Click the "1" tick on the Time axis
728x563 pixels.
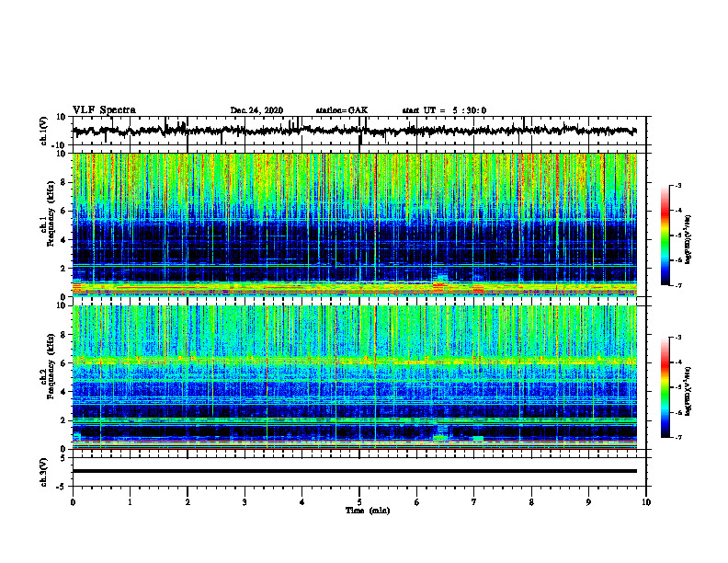click(x=130, y=502)
